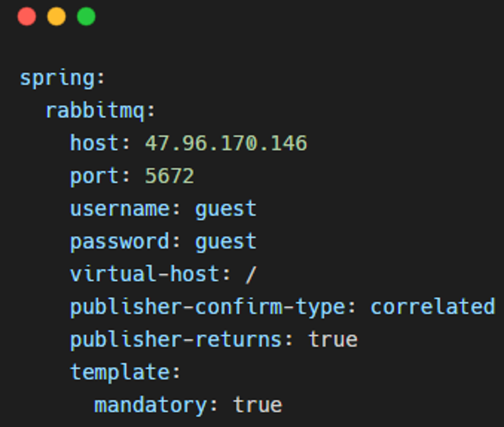
Task: Click the slash value of virtual-host
Action: [251, 275]
